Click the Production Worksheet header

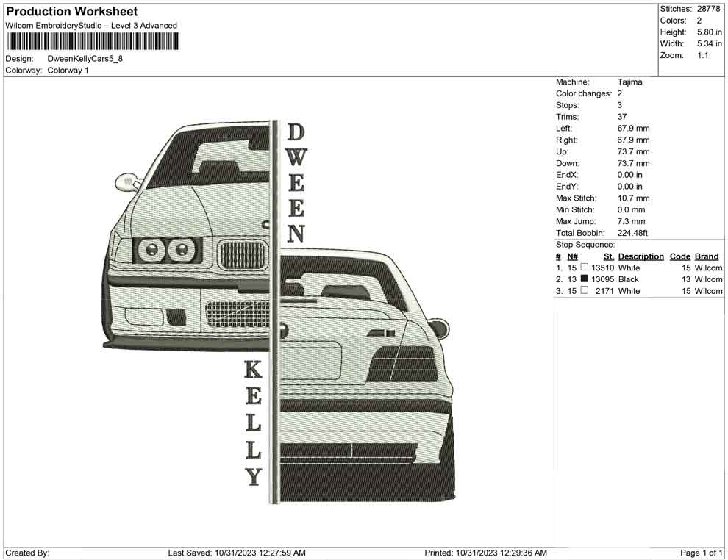click(71, 11)
